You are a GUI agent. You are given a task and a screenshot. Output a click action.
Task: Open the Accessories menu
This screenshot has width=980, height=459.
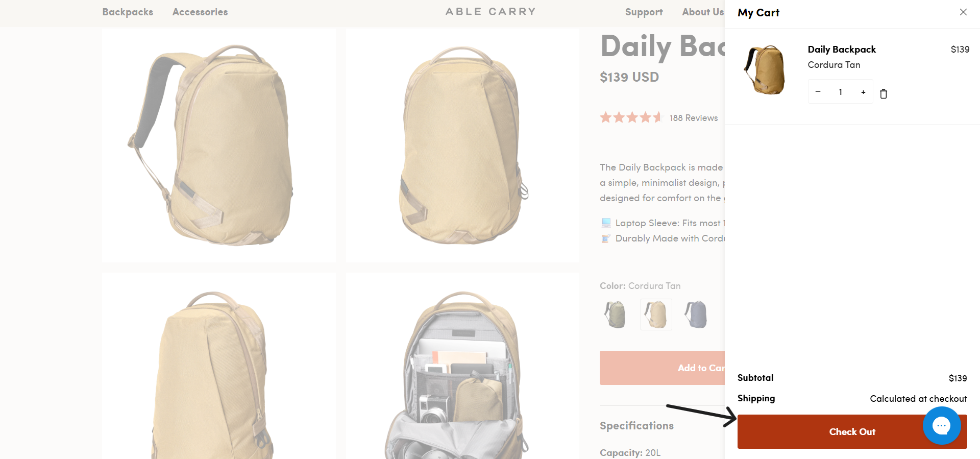point(200,12)
